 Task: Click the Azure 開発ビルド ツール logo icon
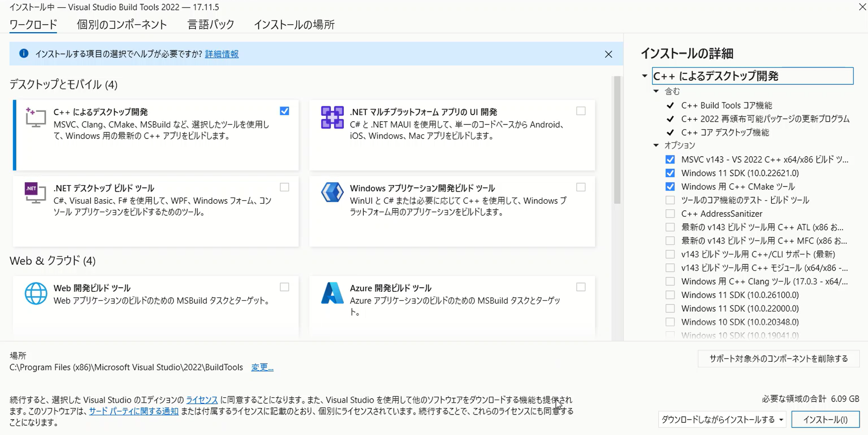[332, 293]
